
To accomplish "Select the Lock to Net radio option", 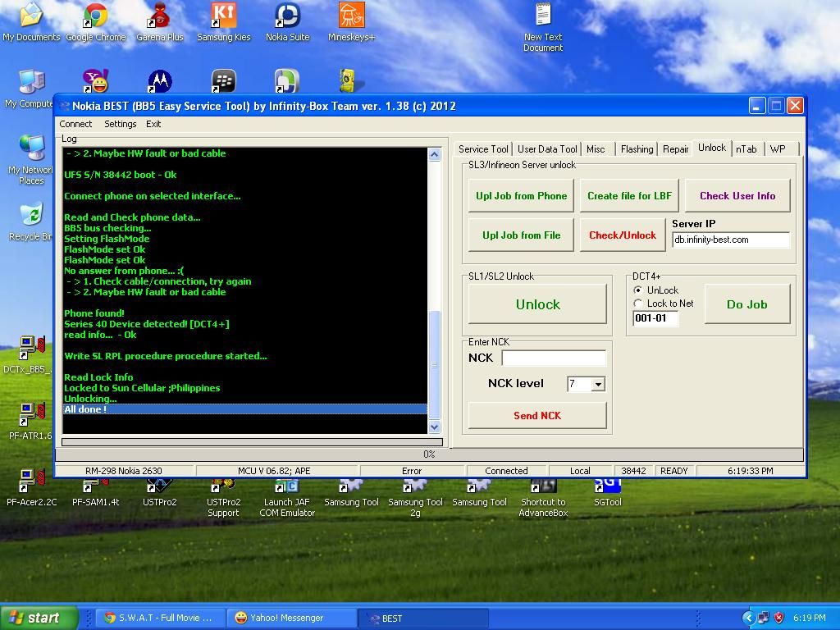I will (x=638, y=304).
